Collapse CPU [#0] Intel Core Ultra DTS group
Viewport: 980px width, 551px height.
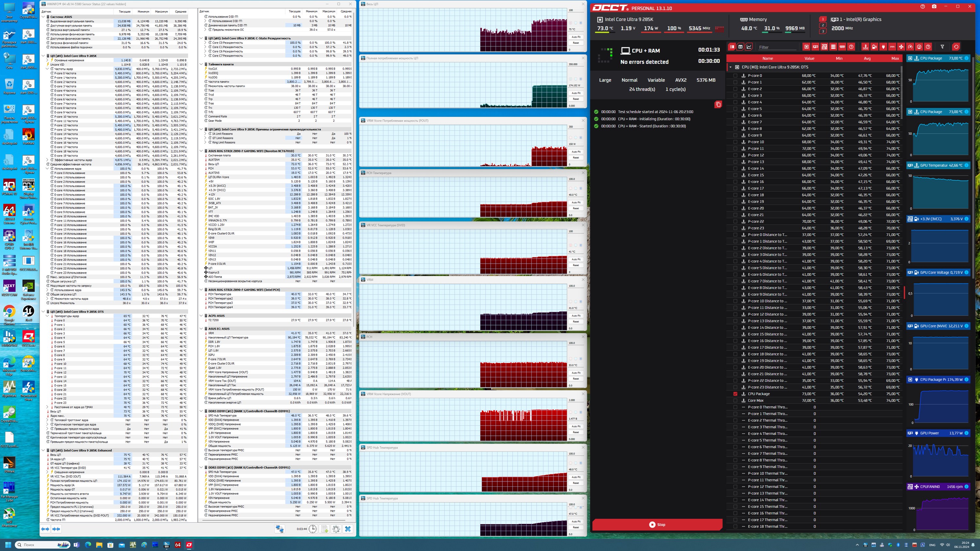click(x=730, y=67)
